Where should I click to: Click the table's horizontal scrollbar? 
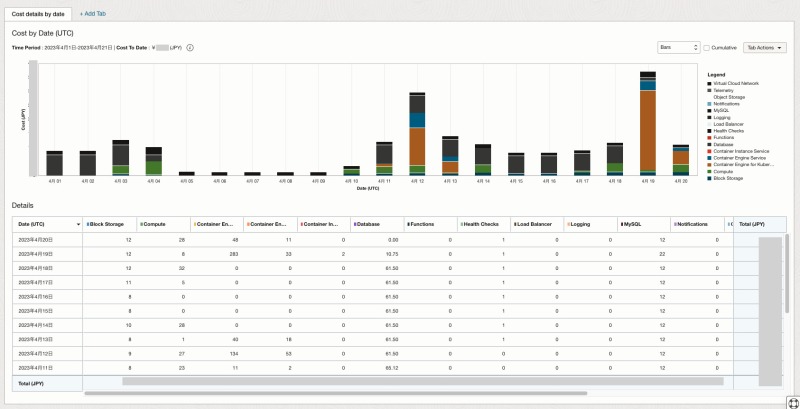pos(420,380)
